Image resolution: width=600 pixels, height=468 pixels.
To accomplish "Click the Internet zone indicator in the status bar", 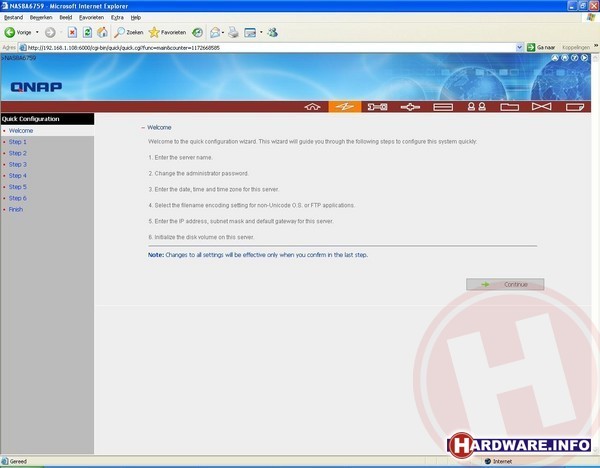I will point(498,461).
